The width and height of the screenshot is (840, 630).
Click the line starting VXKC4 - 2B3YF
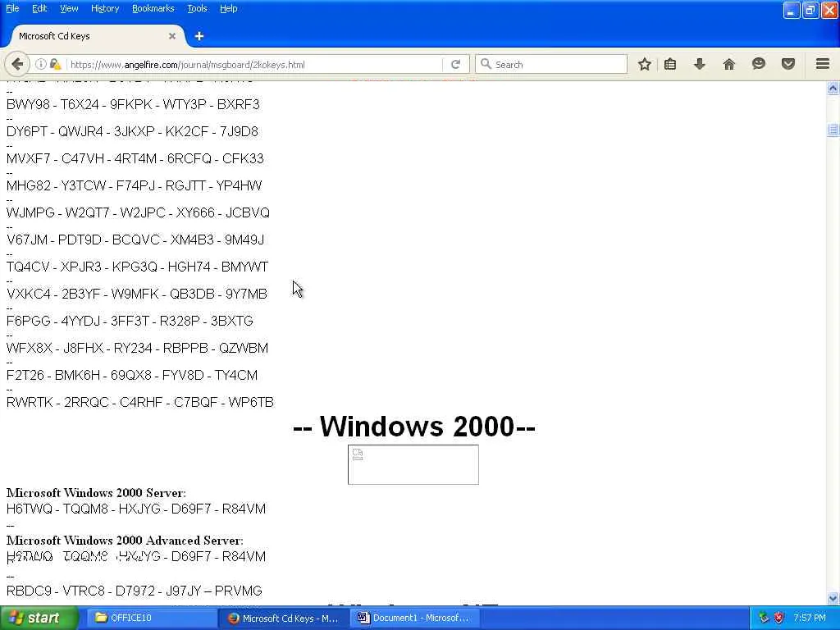[137, 294]
